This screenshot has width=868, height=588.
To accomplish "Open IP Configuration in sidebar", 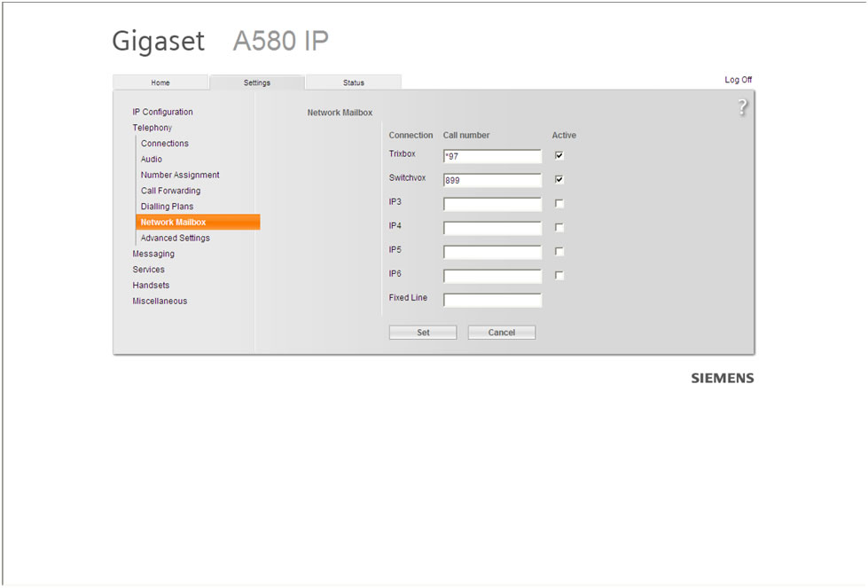I will (163, 112).
